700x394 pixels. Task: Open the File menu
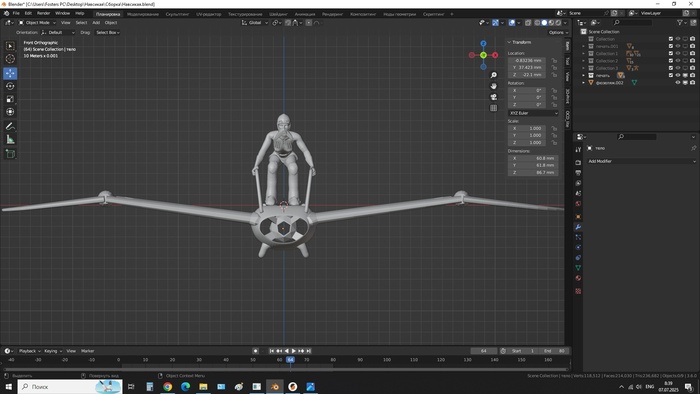[x=16, y=13]
